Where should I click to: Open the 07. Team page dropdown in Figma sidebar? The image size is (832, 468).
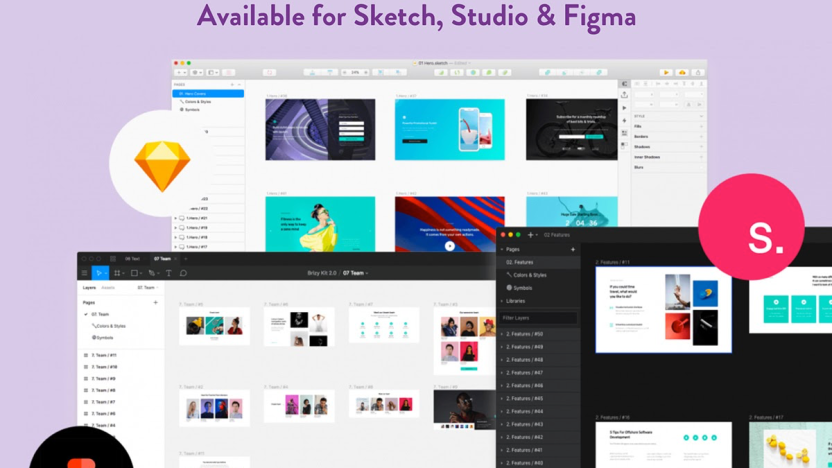coord(148,288)
